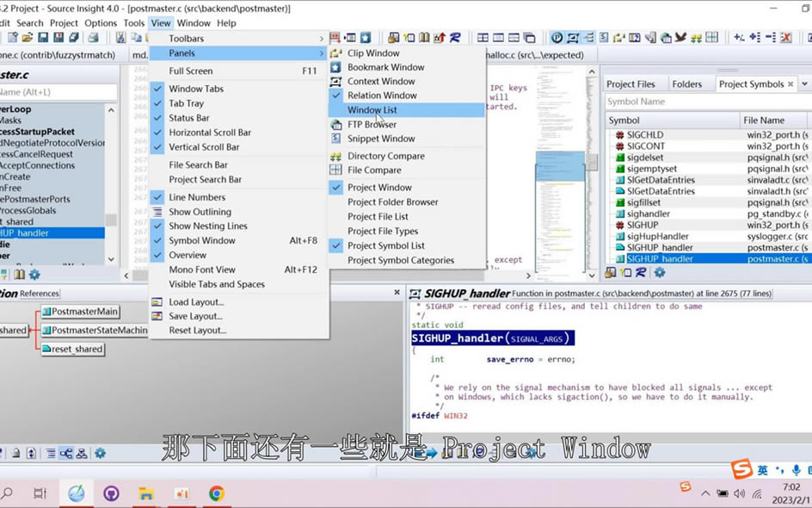812x508 pixels.
Task: Click the Cut scissors toolbar icon
Action: point(120,37)
